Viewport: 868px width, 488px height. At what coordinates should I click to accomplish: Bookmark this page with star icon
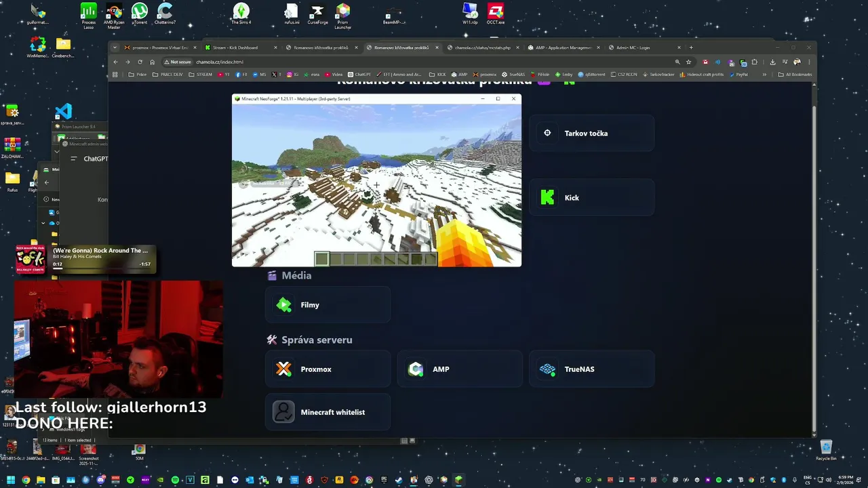(688, 62)
